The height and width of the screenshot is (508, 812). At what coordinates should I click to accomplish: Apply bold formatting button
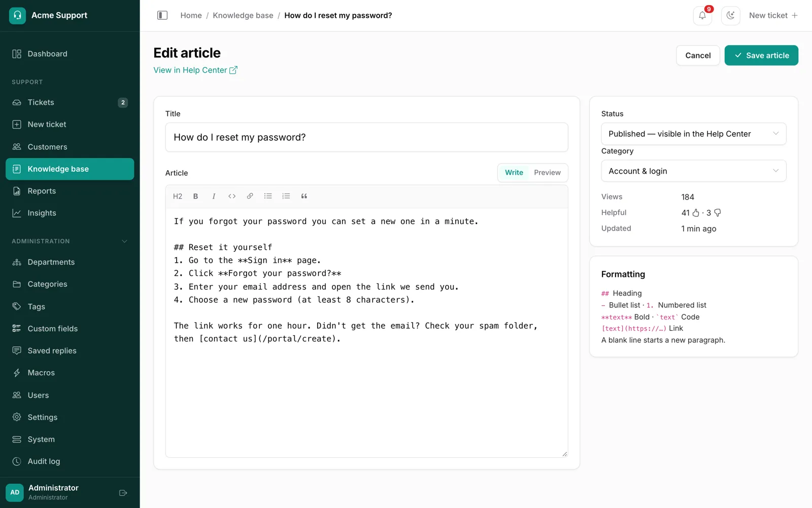click(x=195, y=196)
